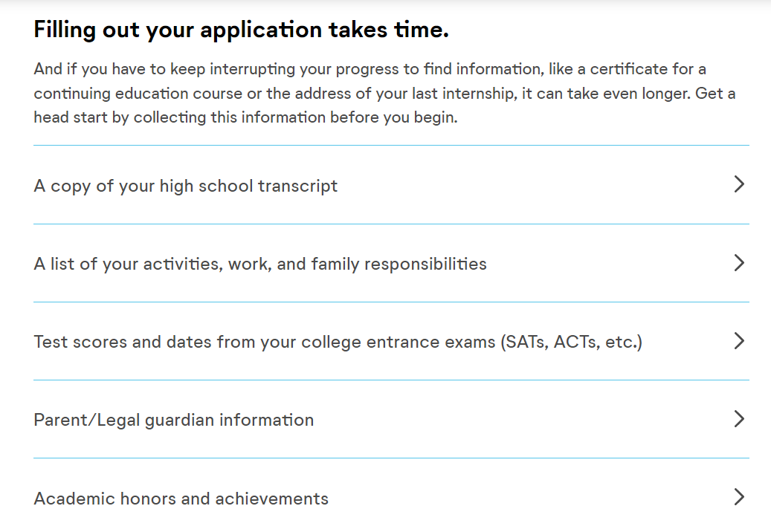
Task: Open the test scores row chevron
Action: pos(738,341)
